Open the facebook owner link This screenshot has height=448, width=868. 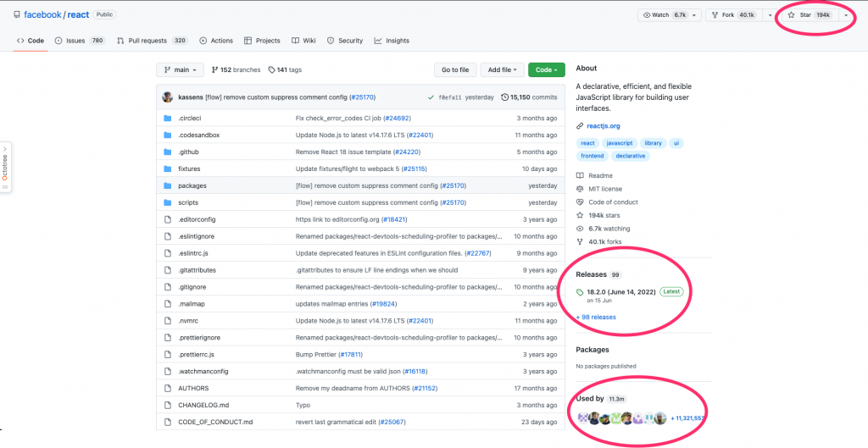pyautogui.click(x=42, y=15)
